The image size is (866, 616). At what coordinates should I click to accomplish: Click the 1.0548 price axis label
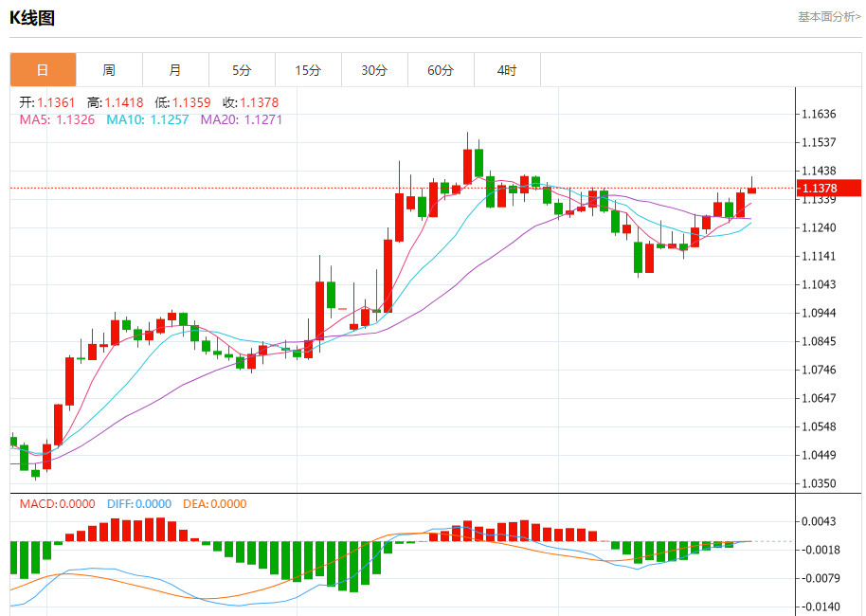(819, 427)
